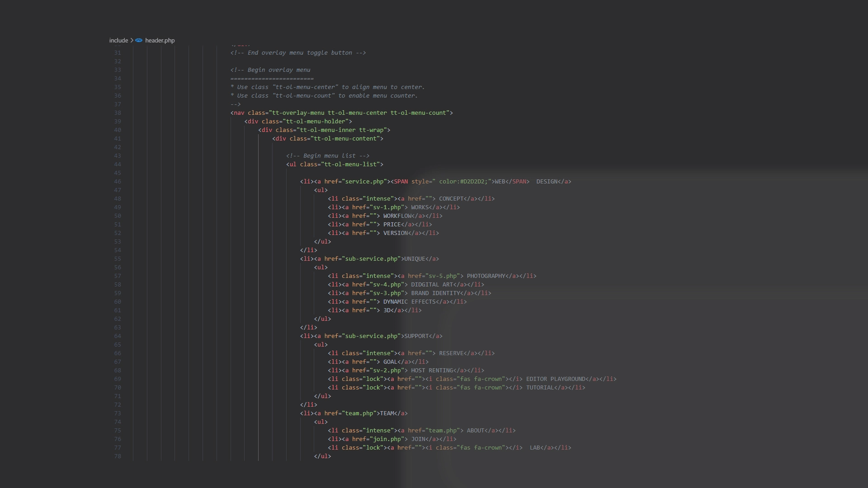Click the "fas fa-crown" class on TUTORIAL line

pyautogui.click(x=481, y=388)
